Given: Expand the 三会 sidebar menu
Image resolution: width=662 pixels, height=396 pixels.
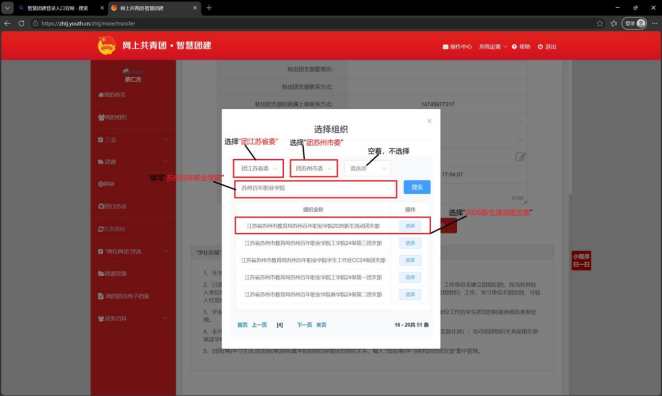Looking at the screenshot, I should point(133,140).
